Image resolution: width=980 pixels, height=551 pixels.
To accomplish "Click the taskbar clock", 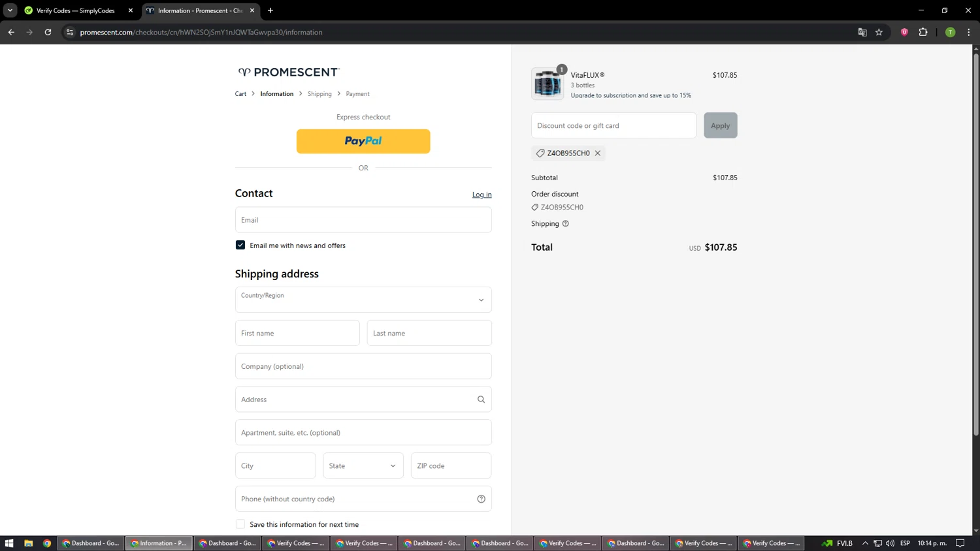I will pyautogui.click(x=932, y=543).
